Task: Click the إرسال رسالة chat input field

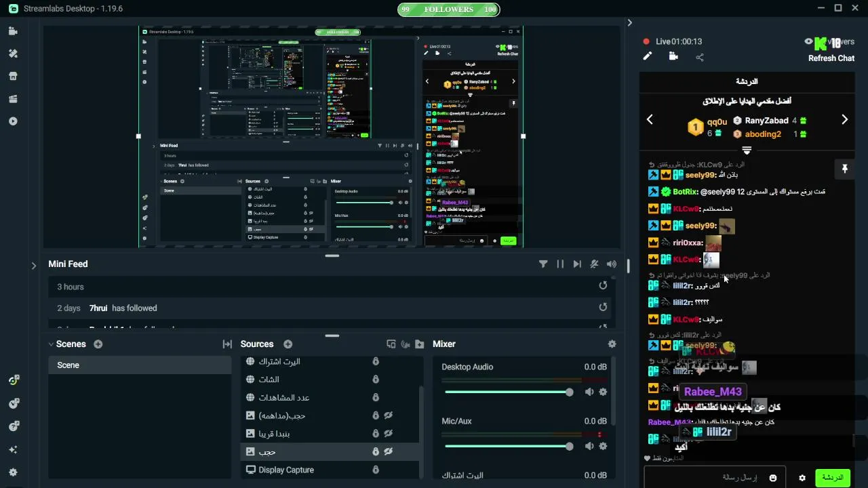Action: click(715, 477)
